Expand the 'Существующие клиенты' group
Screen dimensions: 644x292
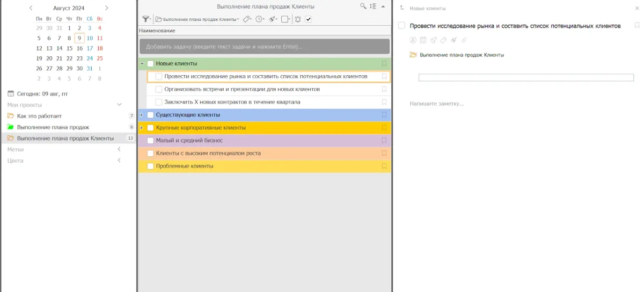tap(142, 115)
